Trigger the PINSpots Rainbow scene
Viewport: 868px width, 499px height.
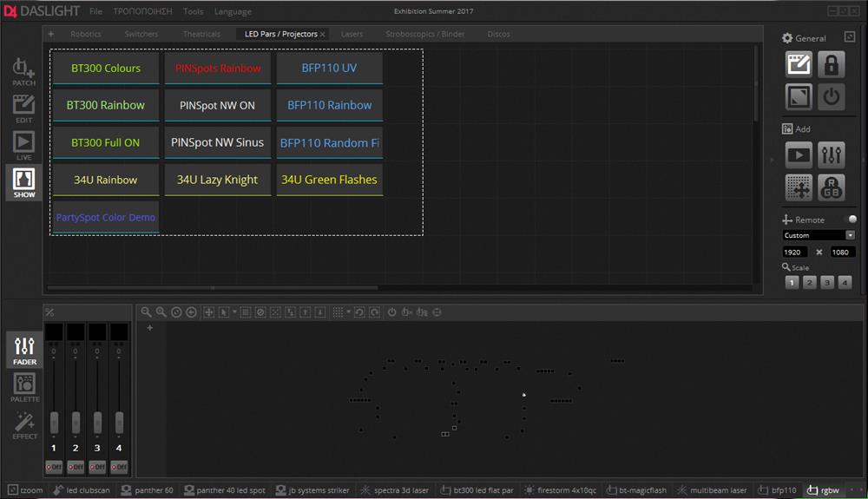coord(218,68)
